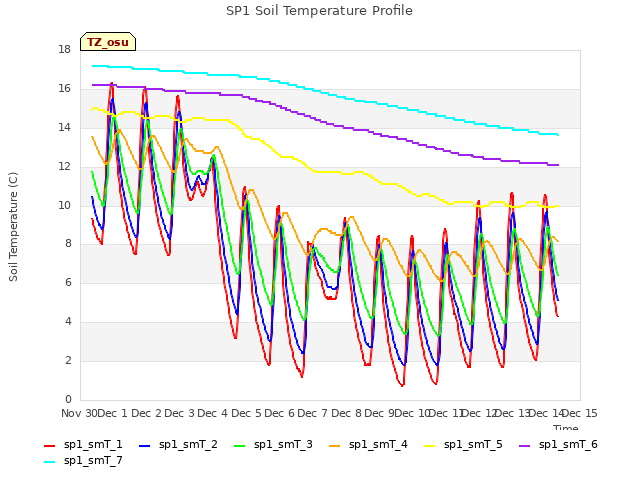Click the chart title SP1 Soil Temperature Profile

pyautogui.click(x=319, y=11)
